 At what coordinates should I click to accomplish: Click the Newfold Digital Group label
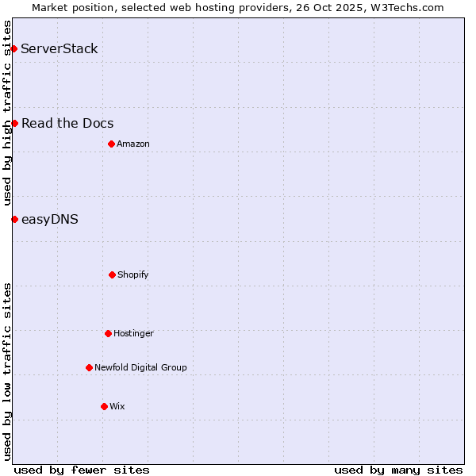[140, 367]
